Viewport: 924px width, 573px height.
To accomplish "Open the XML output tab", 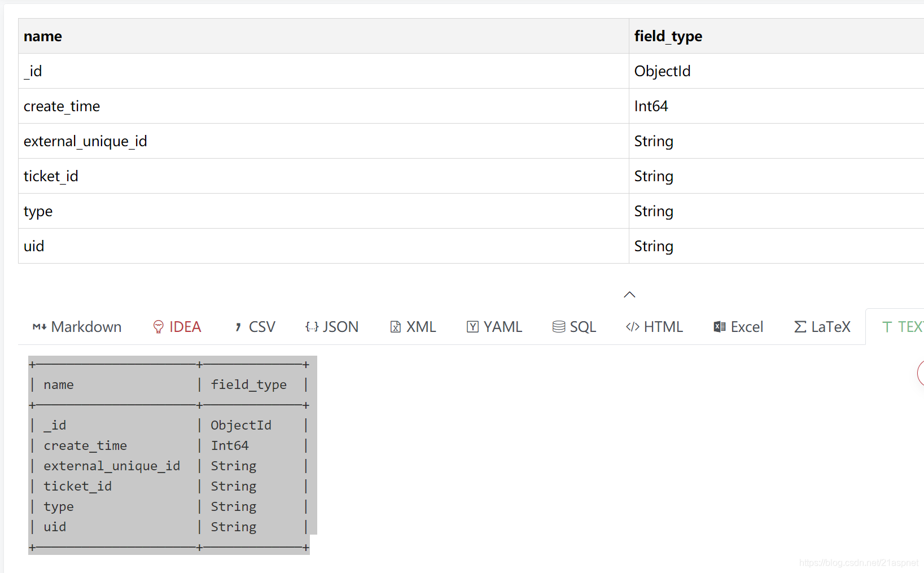I will coord(413,327).
